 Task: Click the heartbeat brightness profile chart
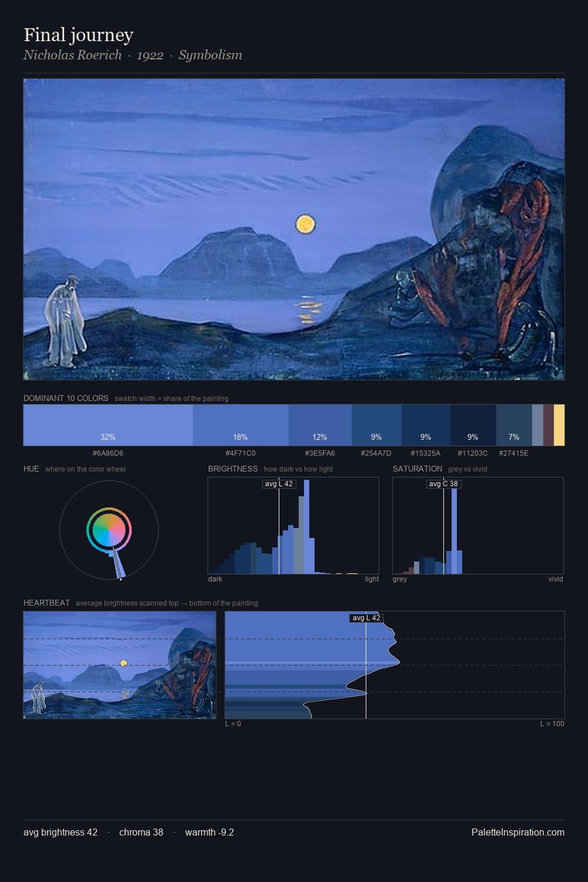(395, 665)
